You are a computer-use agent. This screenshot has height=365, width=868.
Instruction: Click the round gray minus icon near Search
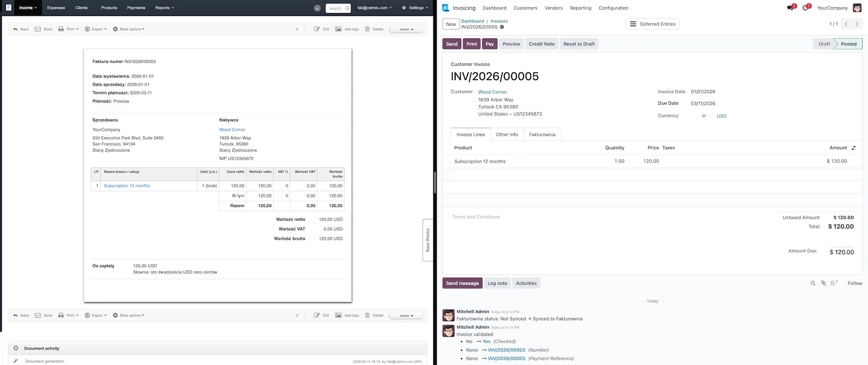(x=317, y=8)
